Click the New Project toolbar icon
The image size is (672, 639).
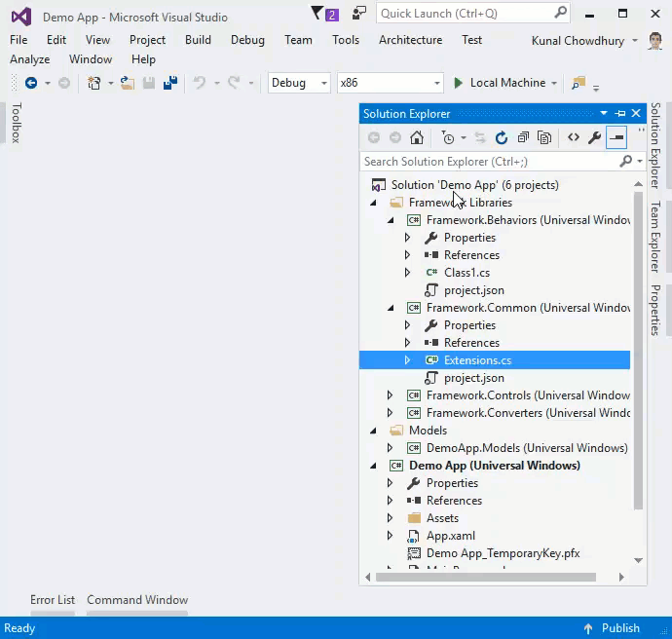click(93, 83)
